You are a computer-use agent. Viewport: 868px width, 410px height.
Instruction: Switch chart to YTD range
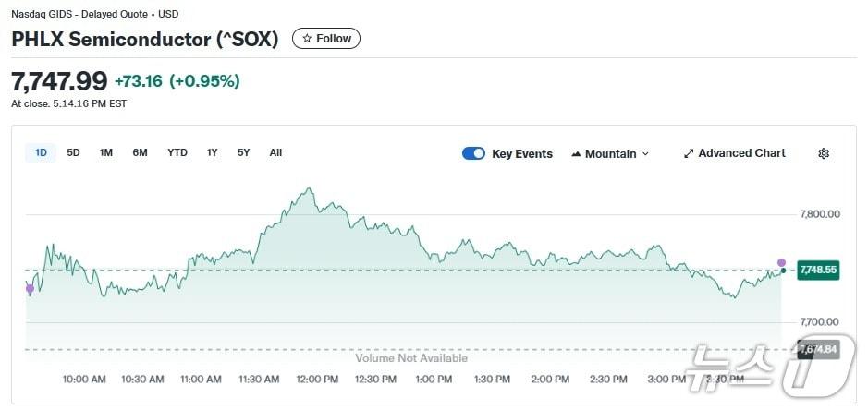177,153
